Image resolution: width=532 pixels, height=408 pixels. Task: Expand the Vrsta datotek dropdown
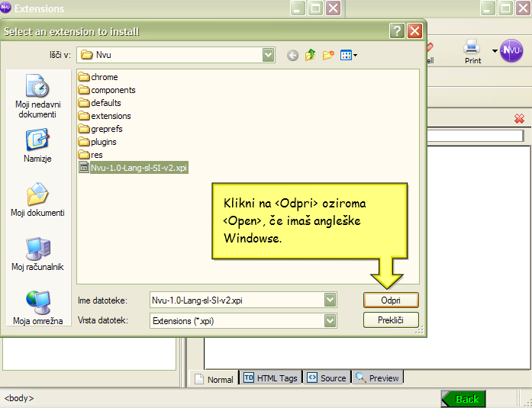coord(329,321)
